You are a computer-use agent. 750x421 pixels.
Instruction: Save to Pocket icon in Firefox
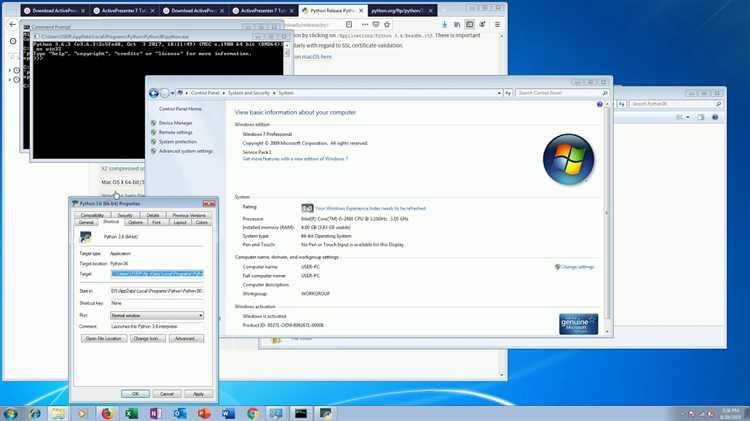point(376,24)
